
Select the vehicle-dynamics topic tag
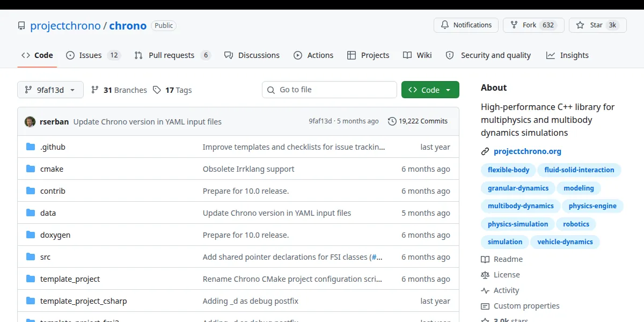[x=565, y=242]
